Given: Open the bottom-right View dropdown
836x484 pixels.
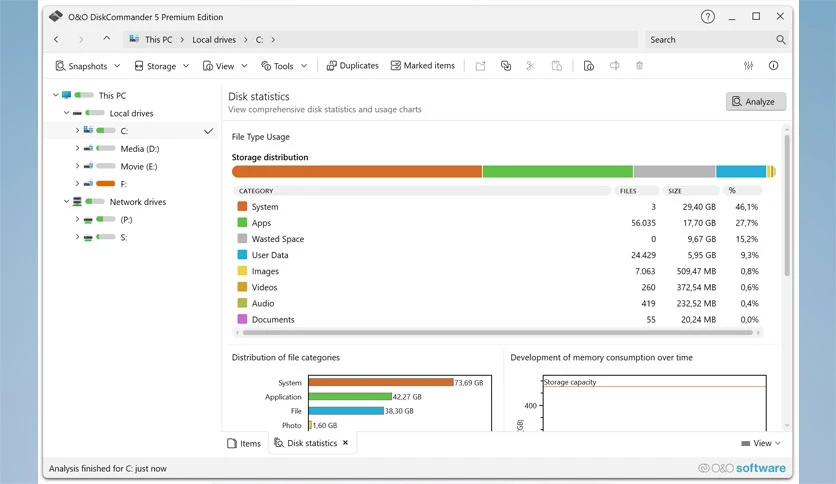Looking at the screenshot, I should 761,443.
